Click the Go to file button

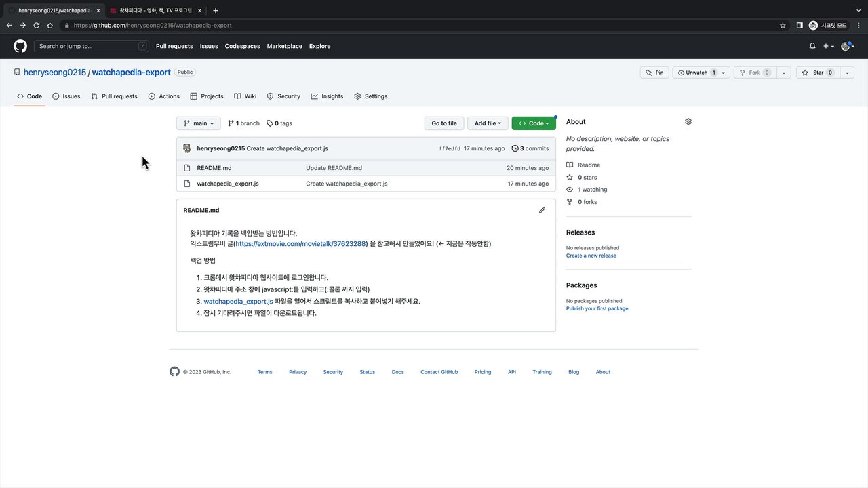tap(444, 123)
